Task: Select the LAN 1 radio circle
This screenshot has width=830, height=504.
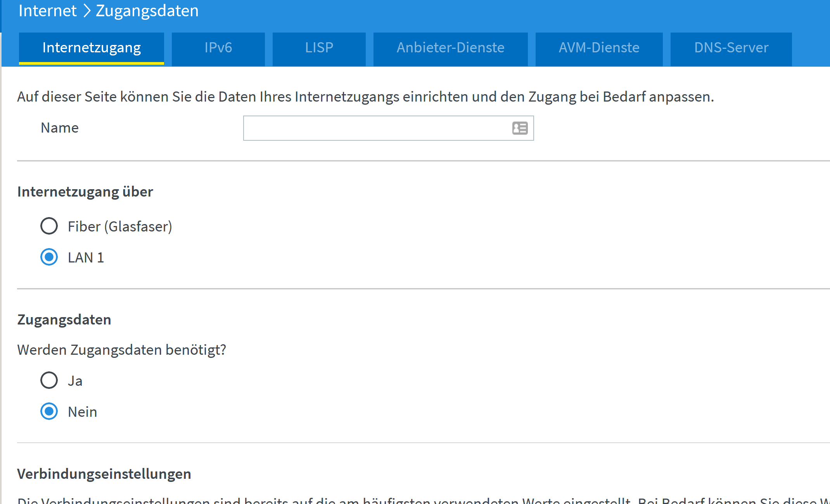Action: tap(49, 257)
